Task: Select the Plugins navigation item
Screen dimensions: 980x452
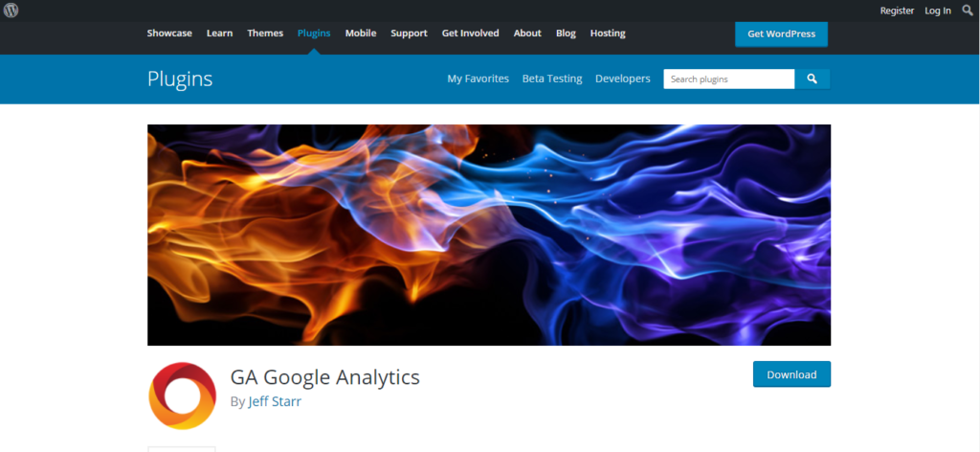Action: tap(314, 34)
